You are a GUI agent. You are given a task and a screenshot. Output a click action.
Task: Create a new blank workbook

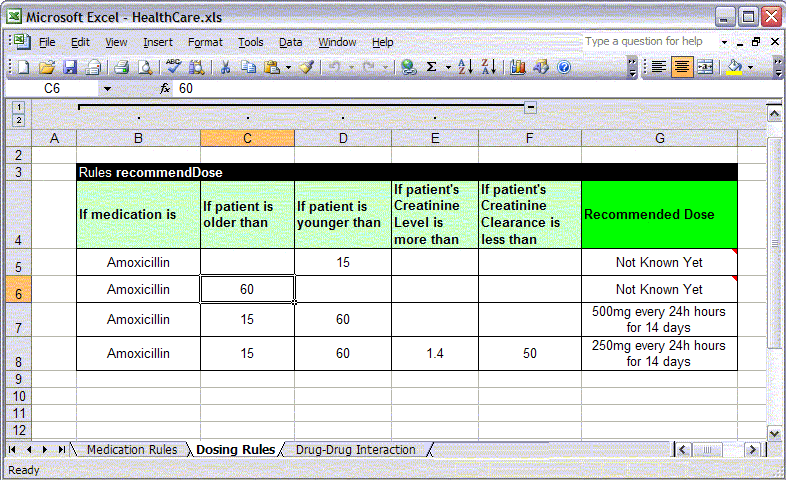(23, 67)
